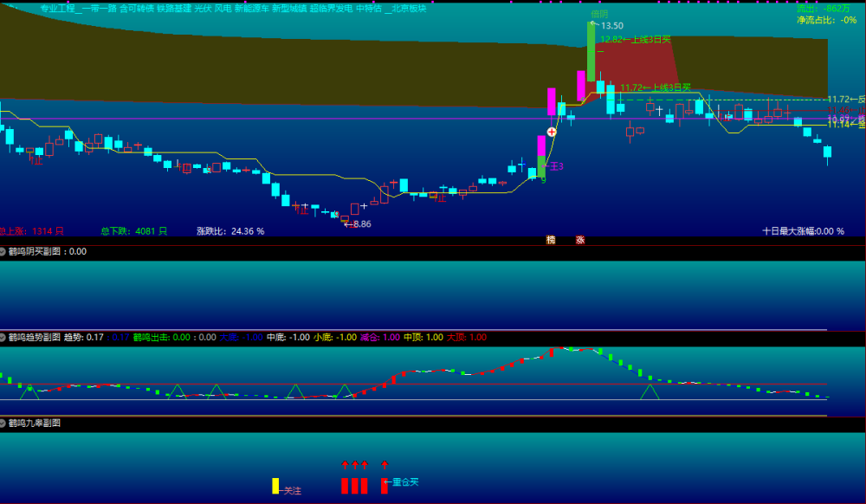Collapse the 鹤鸣阴买副图 indicator panel

pos(3,252)
